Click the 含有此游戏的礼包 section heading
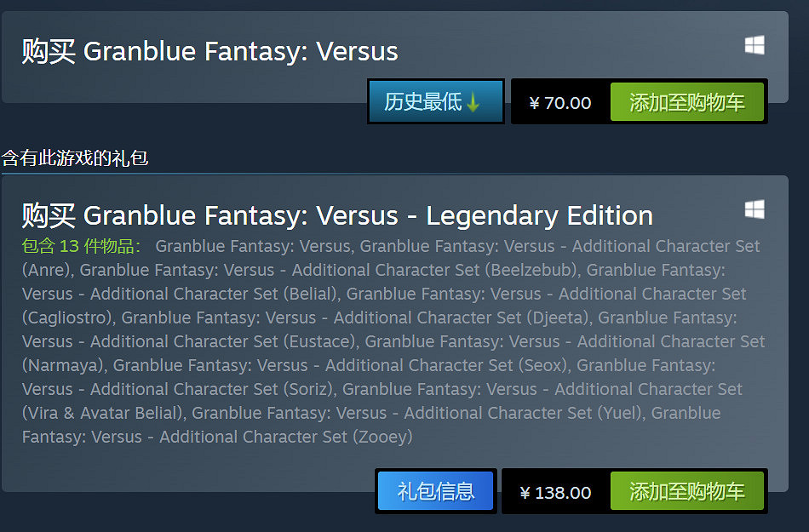Screen dimensions: 809x532 (75, 157)
